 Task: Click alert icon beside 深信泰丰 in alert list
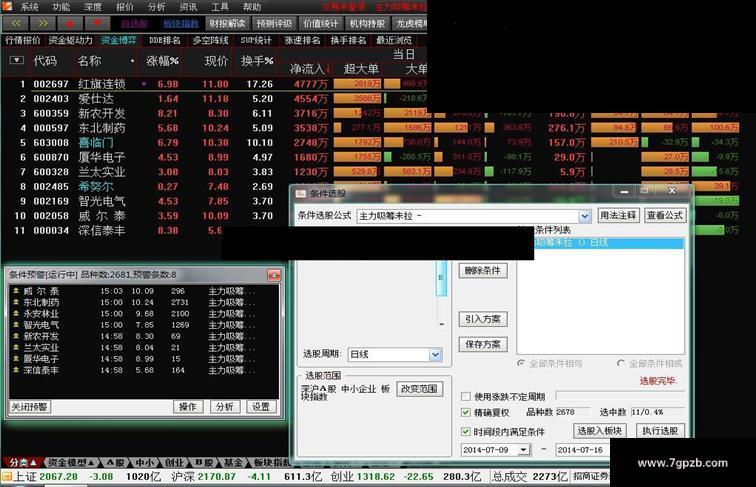coord(16,370)
